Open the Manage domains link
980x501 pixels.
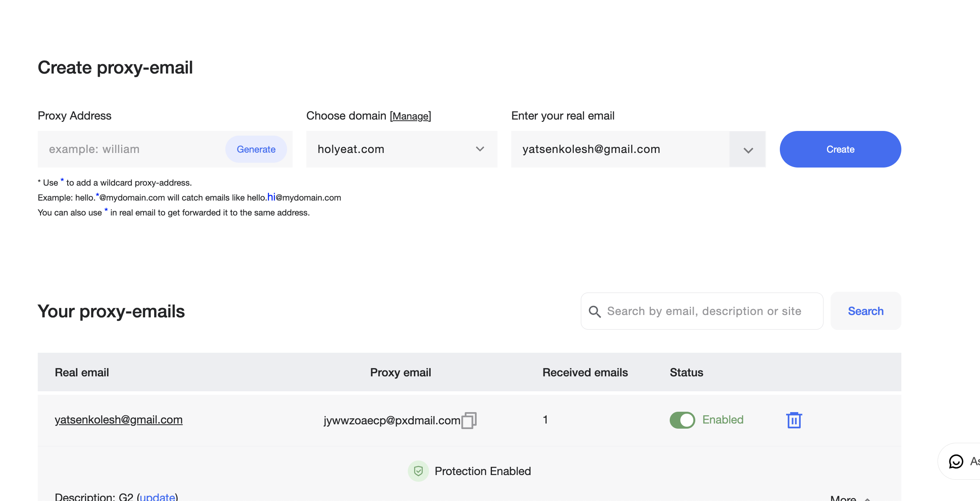[410, 116]
